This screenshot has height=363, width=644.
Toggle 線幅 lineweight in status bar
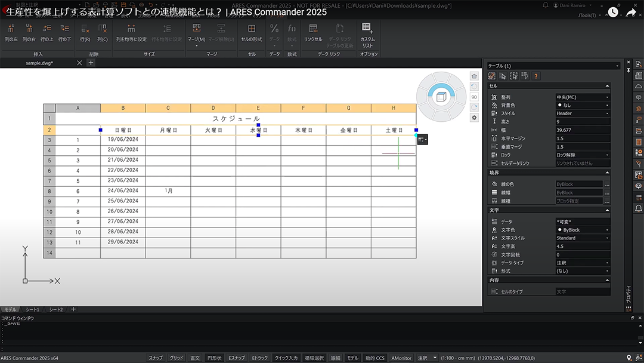tap(336, 358)
